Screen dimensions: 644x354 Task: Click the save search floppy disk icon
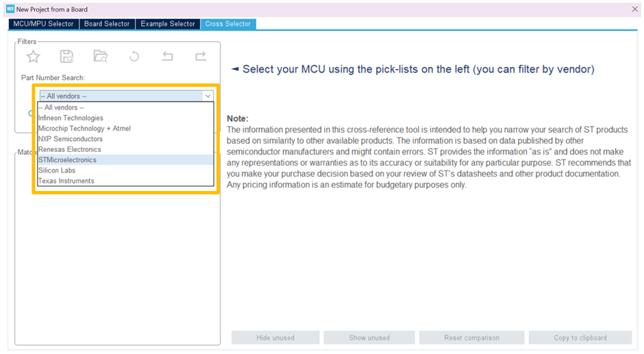point(66,57)
